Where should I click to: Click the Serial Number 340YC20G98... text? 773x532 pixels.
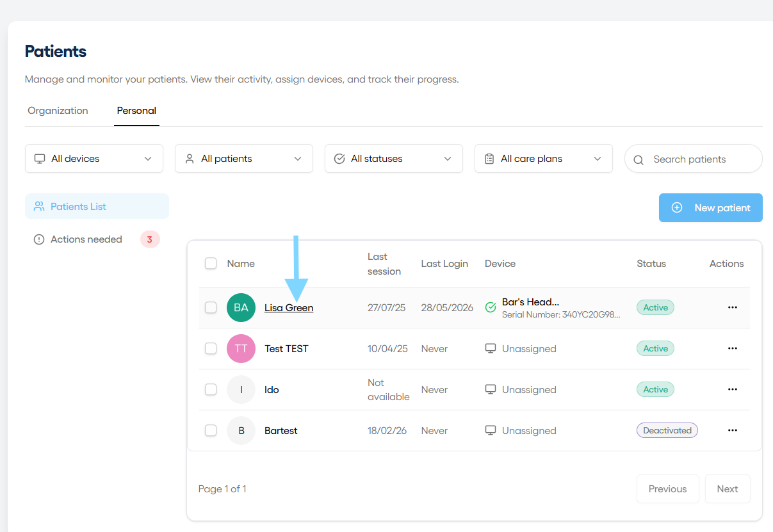tap(561, 314)
